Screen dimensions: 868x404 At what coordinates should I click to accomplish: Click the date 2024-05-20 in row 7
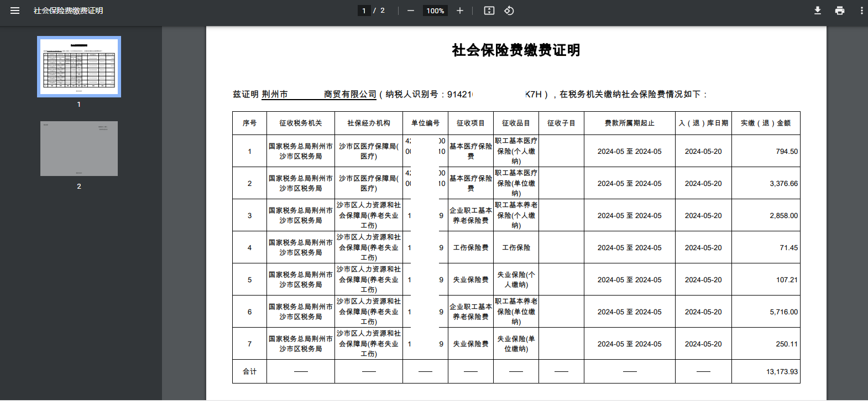[703, 344]
